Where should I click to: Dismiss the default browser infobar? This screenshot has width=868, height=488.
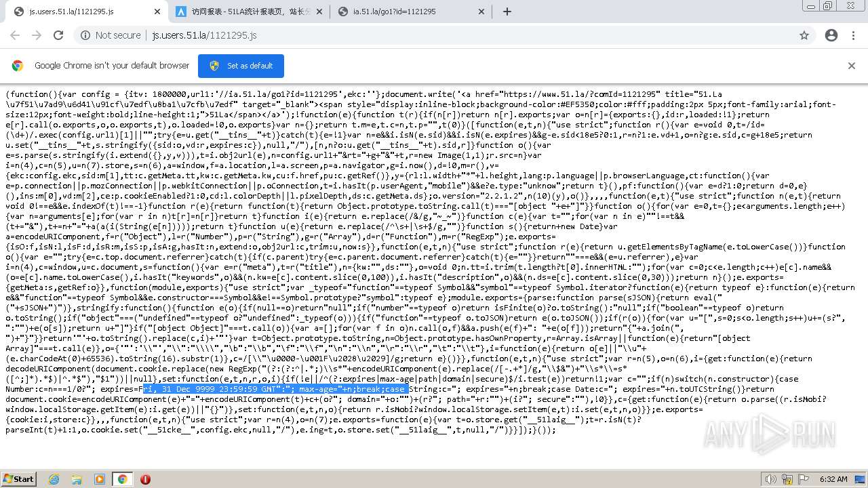852,66
